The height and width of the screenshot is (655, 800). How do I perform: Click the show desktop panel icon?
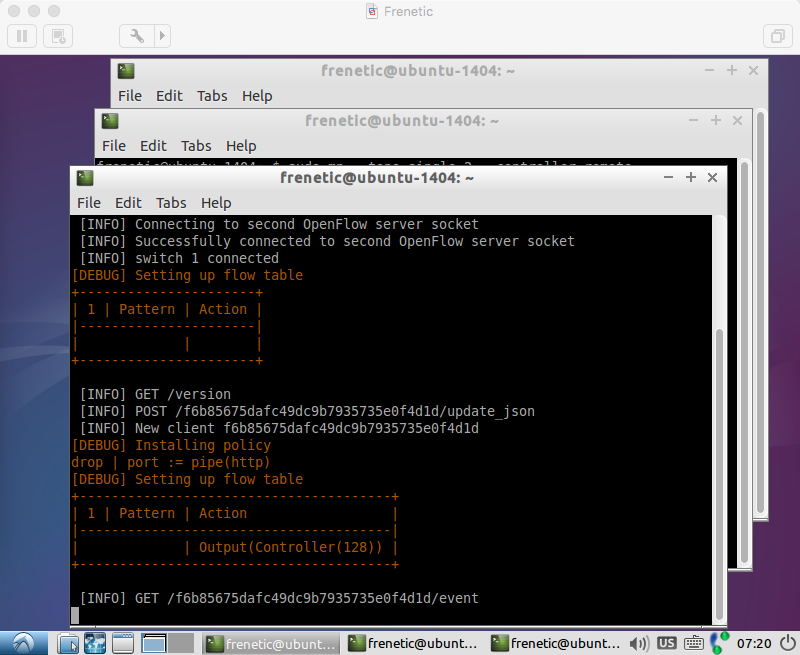pos(122,643)
